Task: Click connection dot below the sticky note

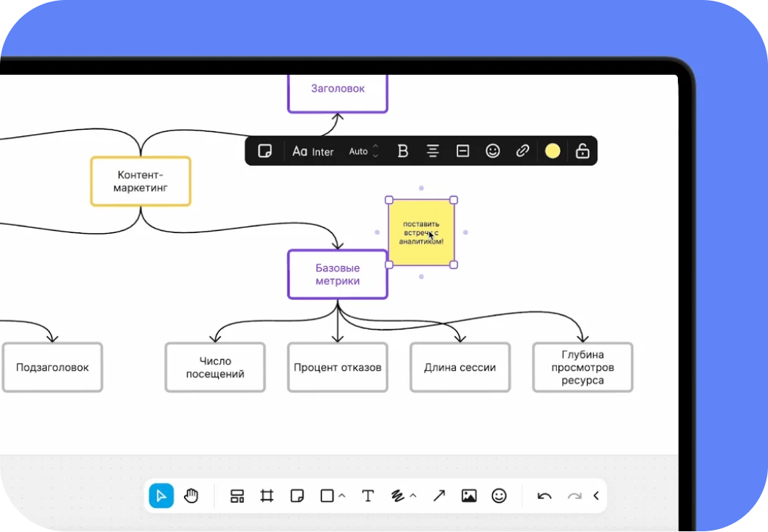Action: coord(421,277)
